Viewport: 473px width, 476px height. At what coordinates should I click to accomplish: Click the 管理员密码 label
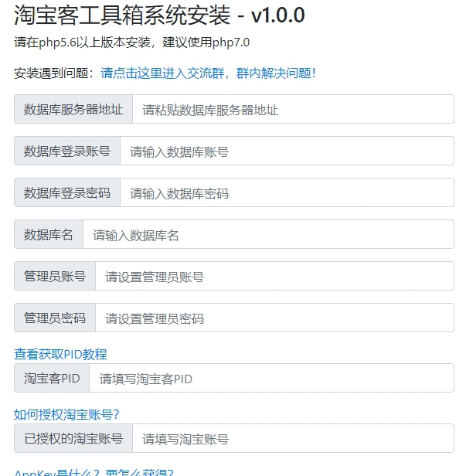pyautogui.click(x=55, y=318)
